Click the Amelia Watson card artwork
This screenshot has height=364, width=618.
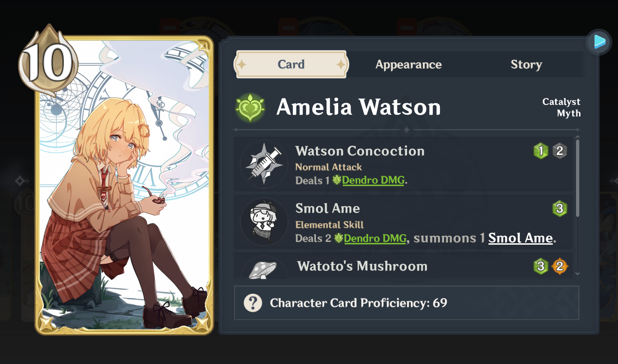click(124, 185)
